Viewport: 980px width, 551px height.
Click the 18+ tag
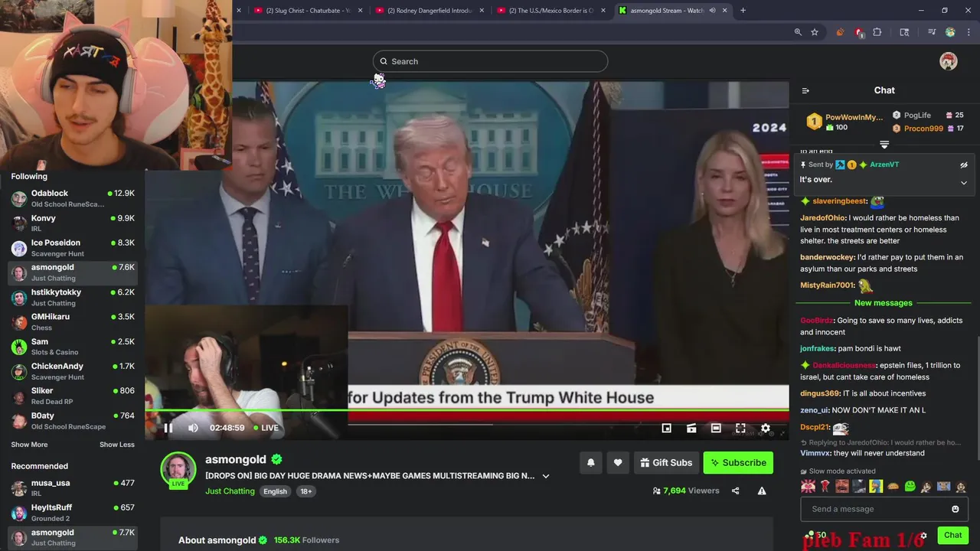coord(305,491)
